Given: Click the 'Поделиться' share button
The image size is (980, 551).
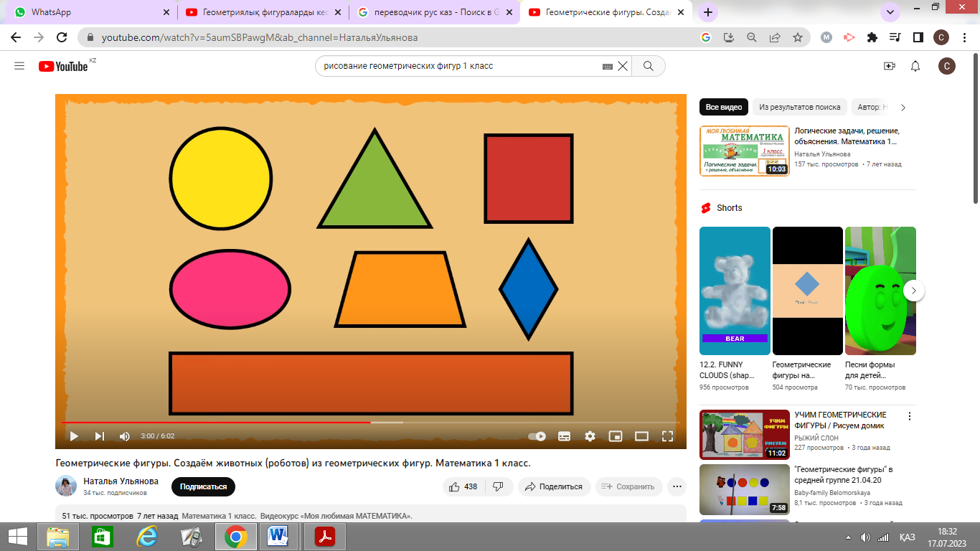Looking at the screenshot, I should 555,486.
